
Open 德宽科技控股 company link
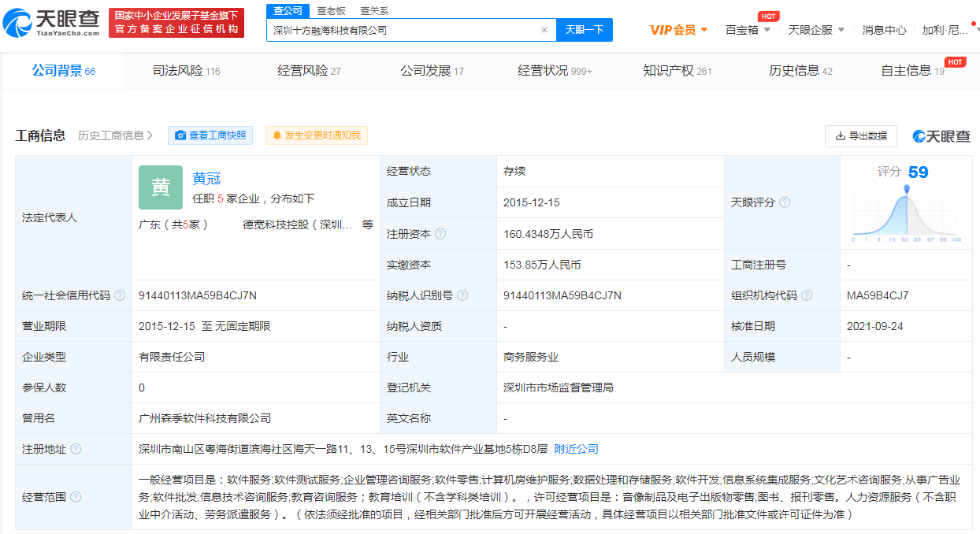click(298, 224)
